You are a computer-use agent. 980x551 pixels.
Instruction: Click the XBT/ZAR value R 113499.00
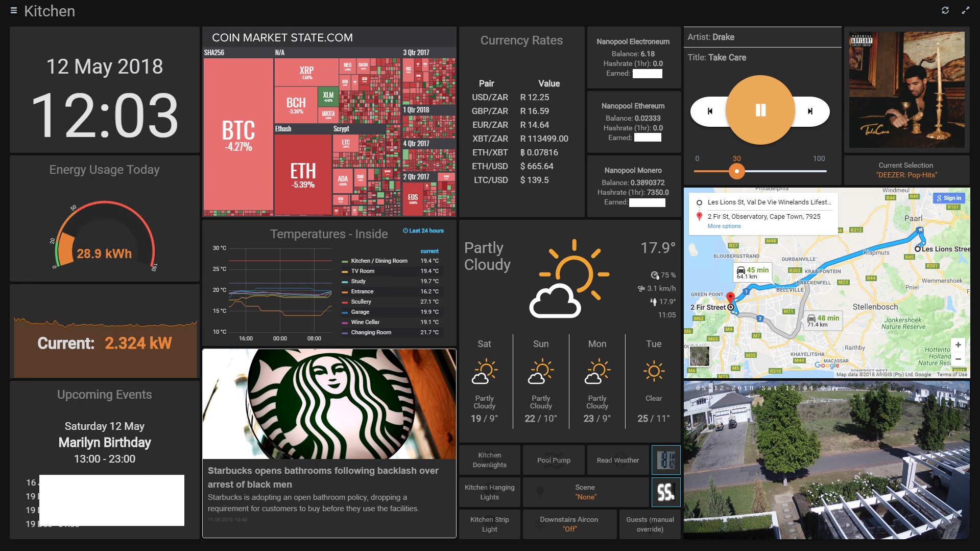pyautogui.click(x=544, y=139)
